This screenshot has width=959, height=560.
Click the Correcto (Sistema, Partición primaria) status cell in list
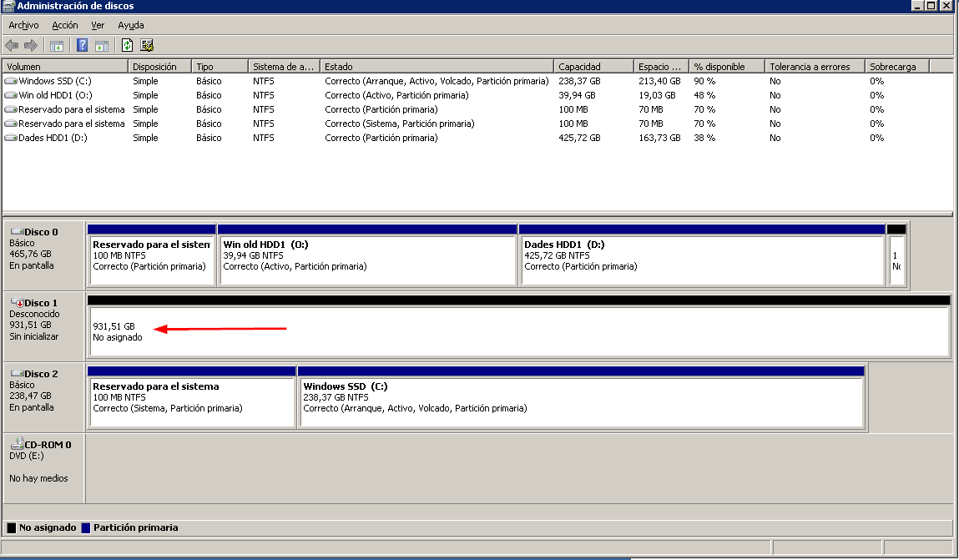pyautogui.click(x=400, y=124)
